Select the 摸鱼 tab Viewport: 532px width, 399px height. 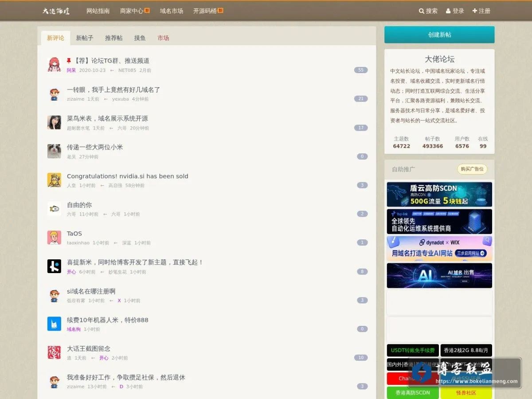(140, 38)
